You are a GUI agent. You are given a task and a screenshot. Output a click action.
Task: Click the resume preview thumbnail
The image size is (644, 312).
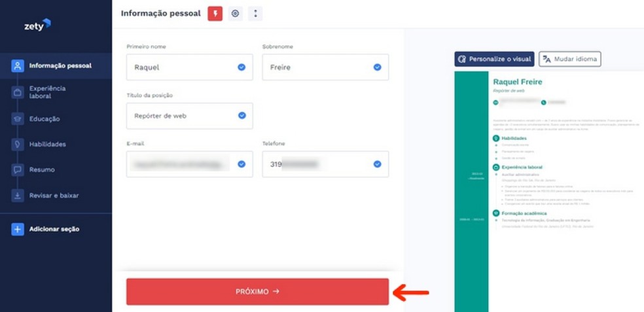click(x=548, y=190)
